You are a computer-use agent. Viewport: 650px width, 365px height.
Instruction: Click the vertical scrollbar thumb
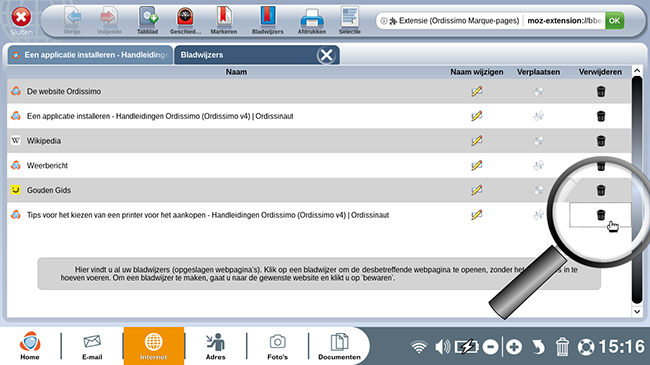click(637, 190)
